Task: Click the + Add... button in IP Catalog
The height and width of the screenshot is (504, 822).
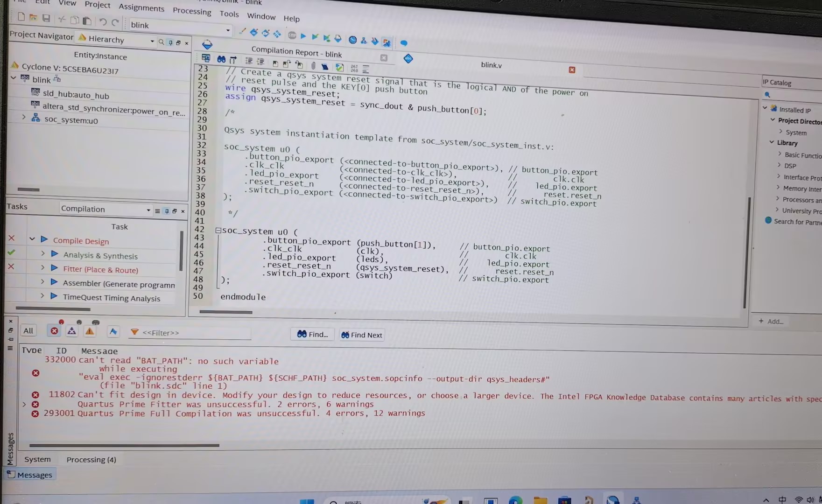Action: tap(771, 321)
